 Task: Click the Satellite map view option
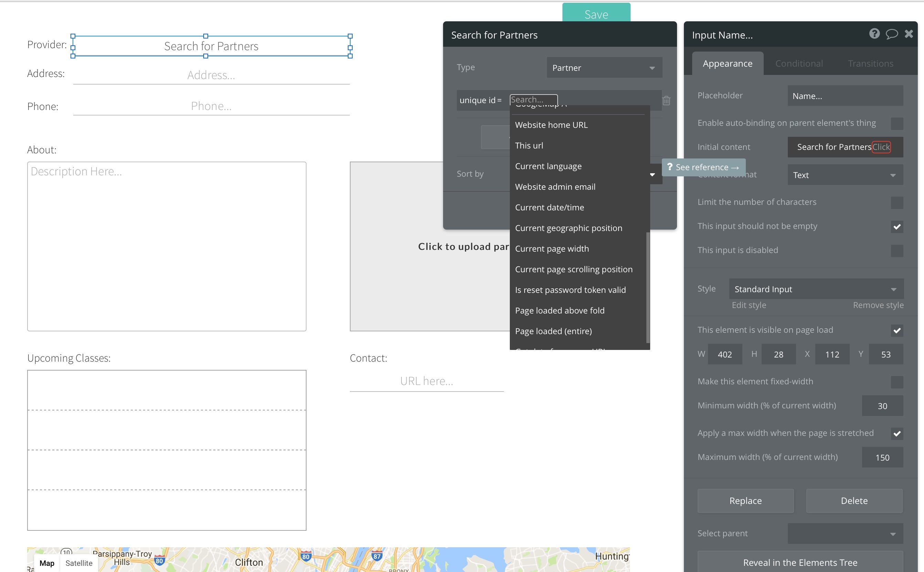coord(79,563)
